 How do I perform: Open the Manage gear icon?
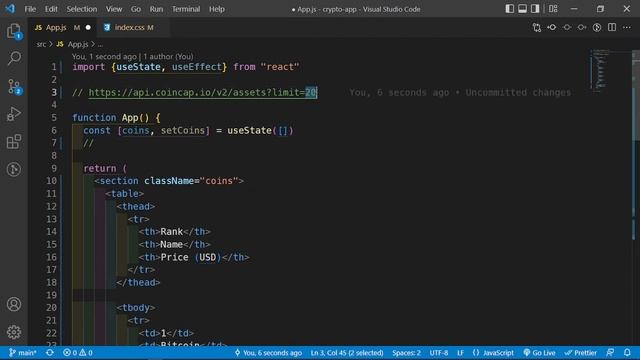[x=14, y=332]
